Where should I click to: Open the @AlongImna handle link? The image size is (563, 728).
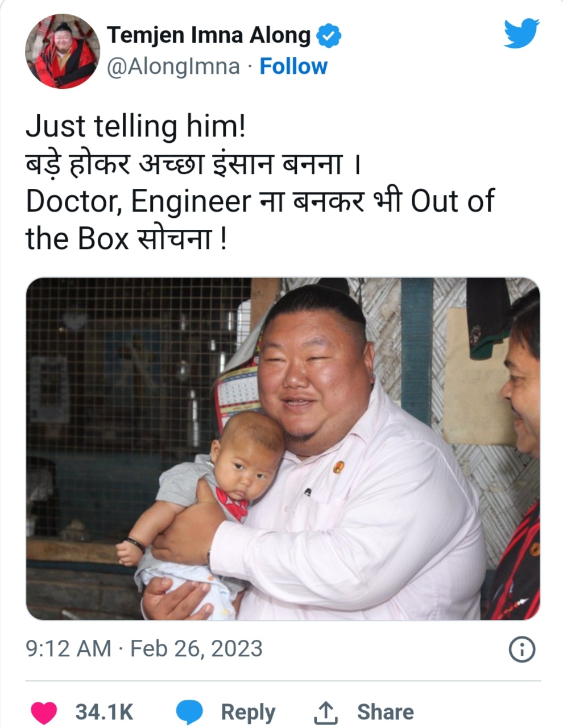click(173, 67)
